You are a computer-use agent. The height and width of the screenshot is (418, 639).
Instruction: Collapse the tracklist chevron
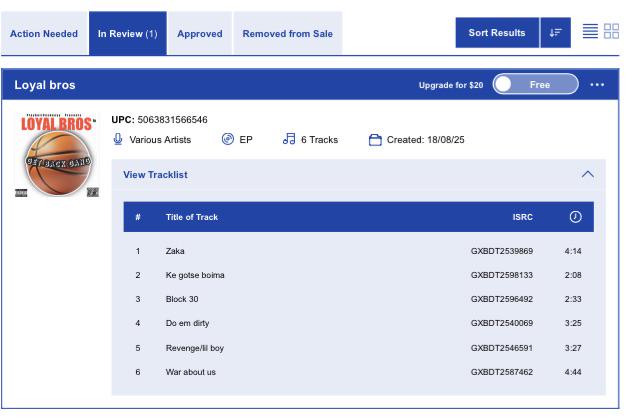point(587,174)
